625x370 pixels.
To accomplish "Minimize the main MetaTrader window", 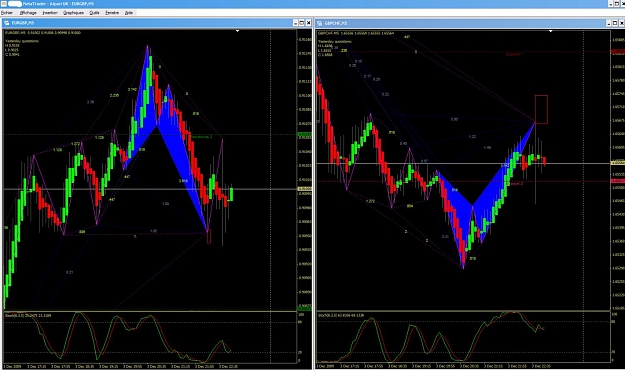I will (611, 4).
